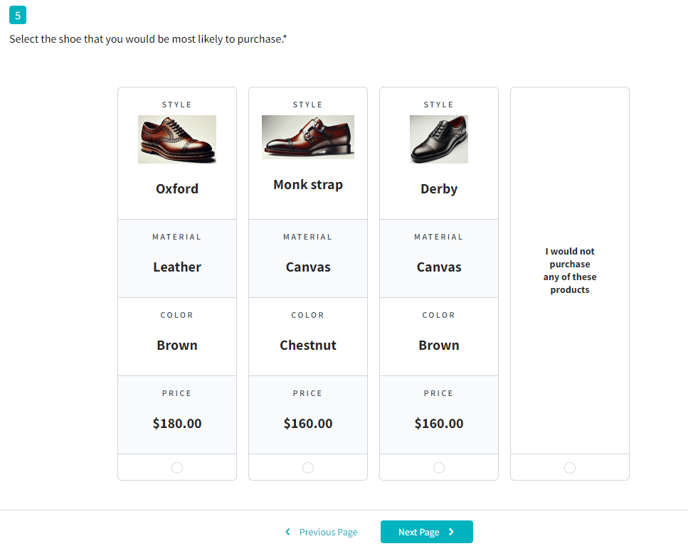Click the Derby card's $160.00 price
This screenshot has height=551, width=688.
[x=439, y=423]
